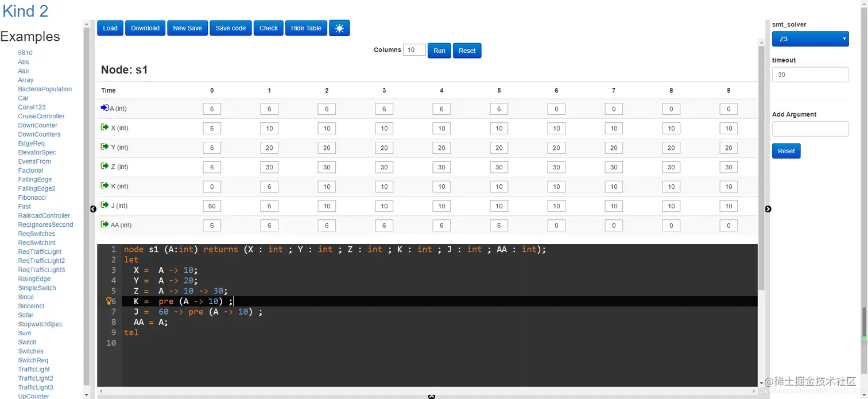The height and width of the screenshot is (399, 868).
Task: Click the input arrow icon beside A (int)
Action: tap(104, 108)
